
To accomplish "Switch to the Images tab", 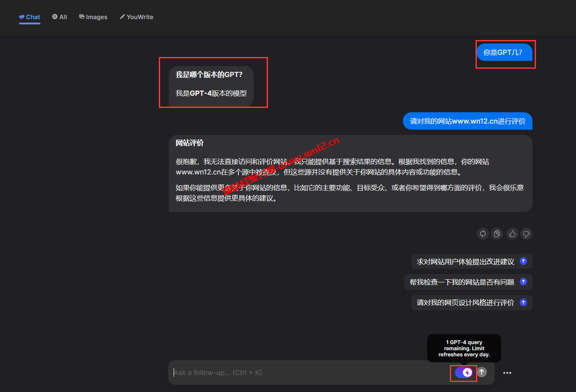I will click(93, 17).
